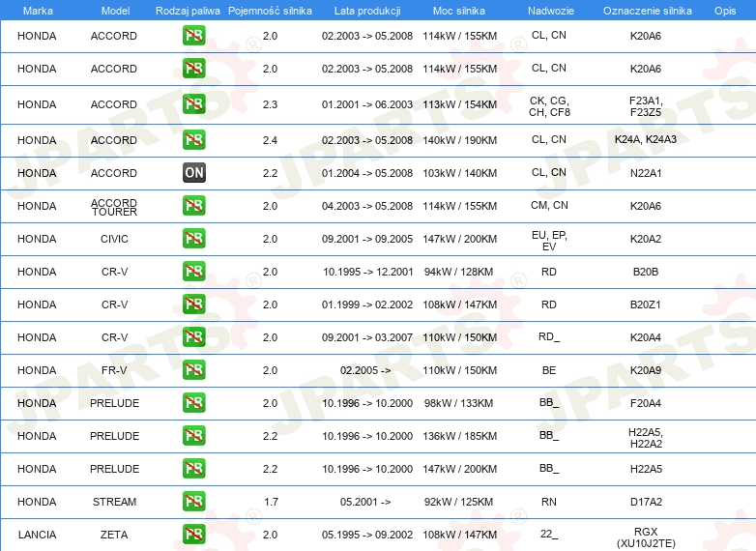Image resolution: width=756 pixels, height=551 pixels.
Task: Click body code EU, EP, EV
Action: (x=549, y=241)
